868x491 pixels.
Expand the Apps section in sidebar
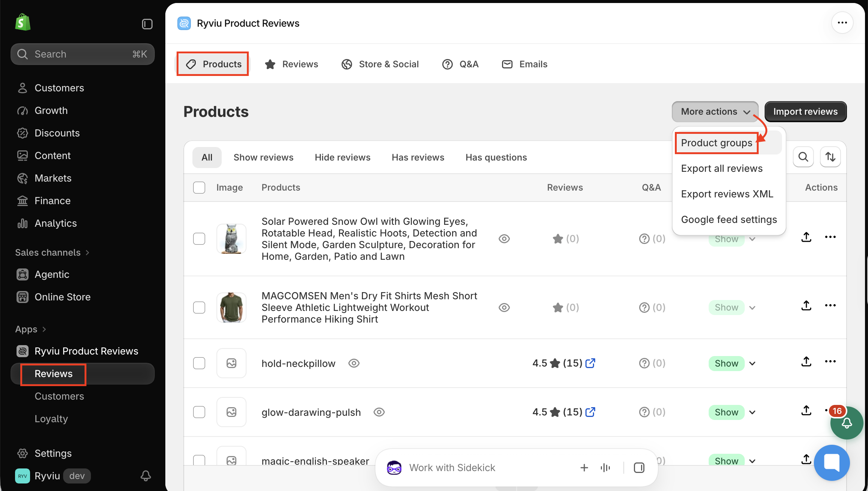[31, 329]
